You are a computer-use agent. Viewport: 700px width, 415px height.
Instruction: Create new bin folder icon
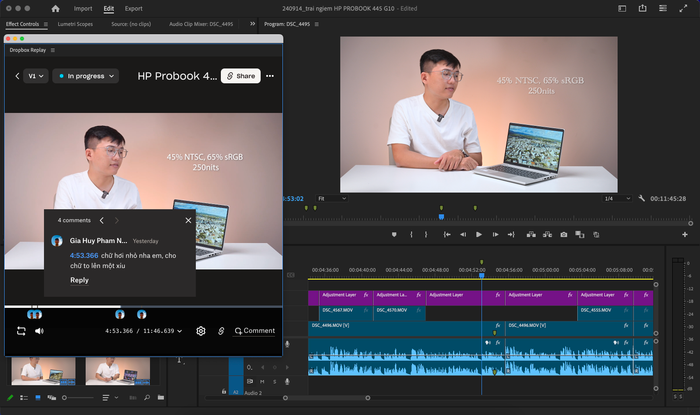[x=161, y=397]
